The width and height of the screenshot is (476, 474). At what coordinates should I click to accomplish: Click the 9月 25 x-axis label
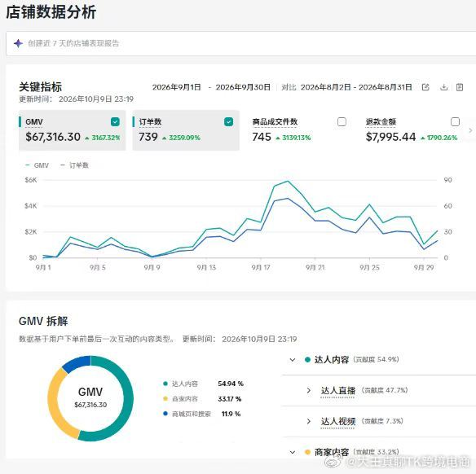369,267
